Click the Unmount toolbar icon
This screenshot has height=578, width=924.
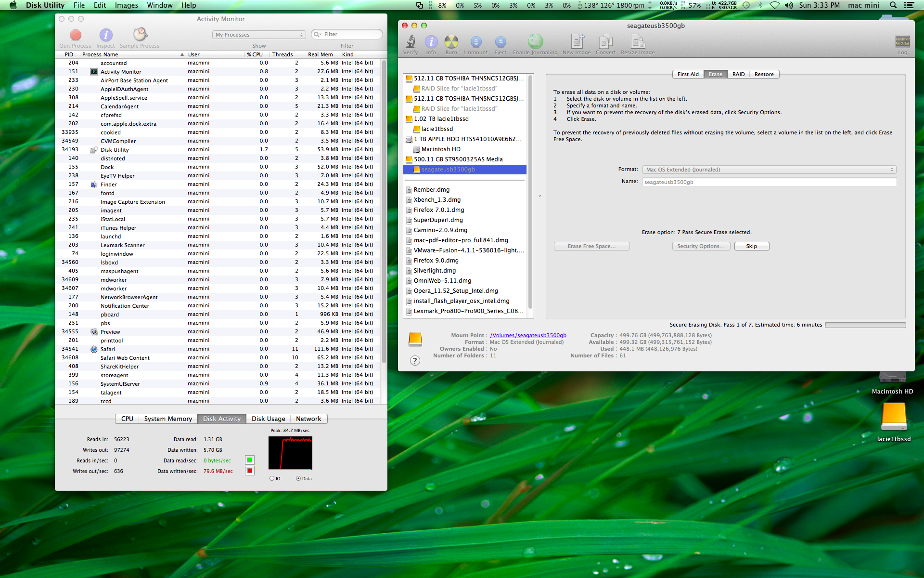click(475, 42)
